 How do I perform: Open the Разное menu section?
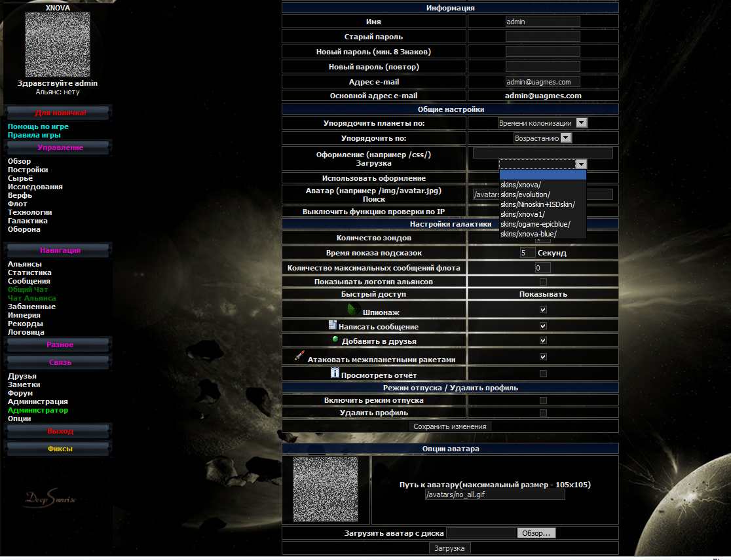coord(58,345)
